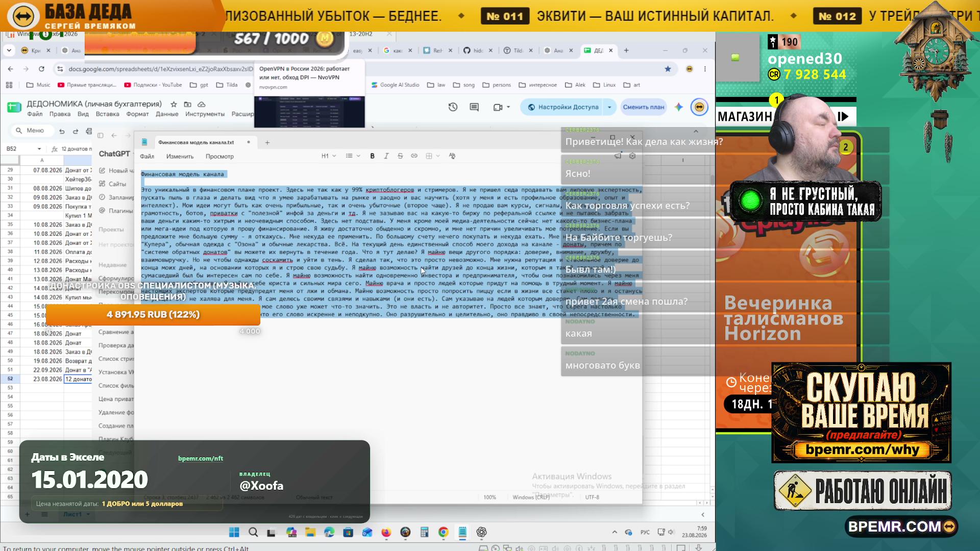The image size is (980, 551).
Task: Show hidden system tray icons
Action: click(x=615, y=532)
